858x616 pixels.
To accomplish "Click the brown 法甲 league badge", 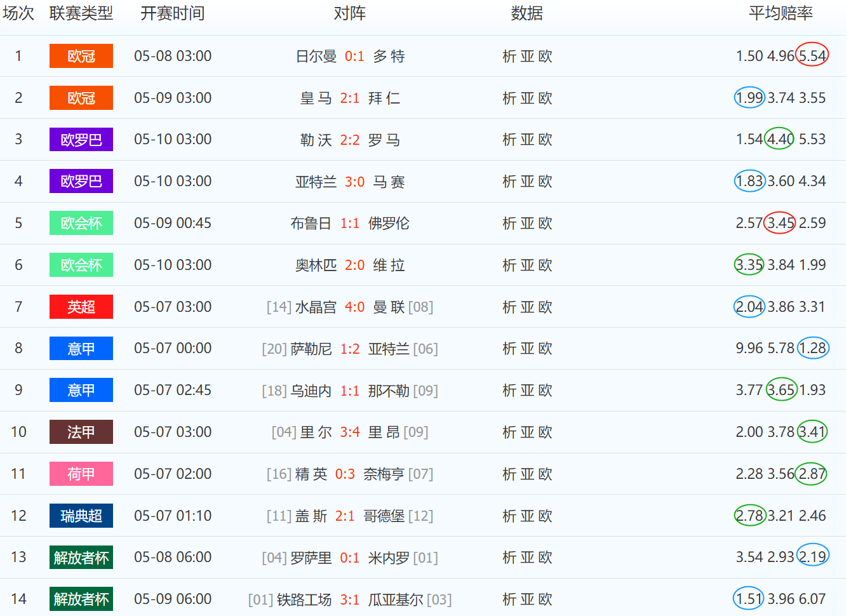I will [x=81, y=432].
